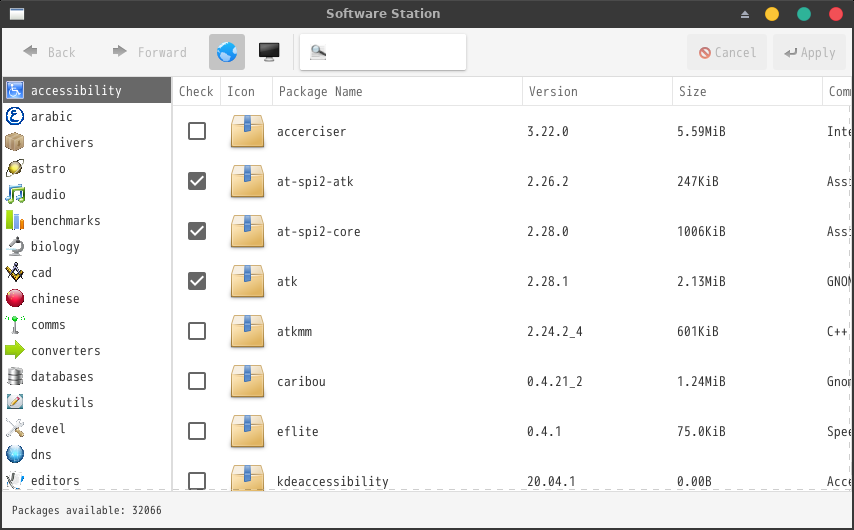Uncheck the atk package checkbox
854x530 pixels.
[x=197, y=281]
